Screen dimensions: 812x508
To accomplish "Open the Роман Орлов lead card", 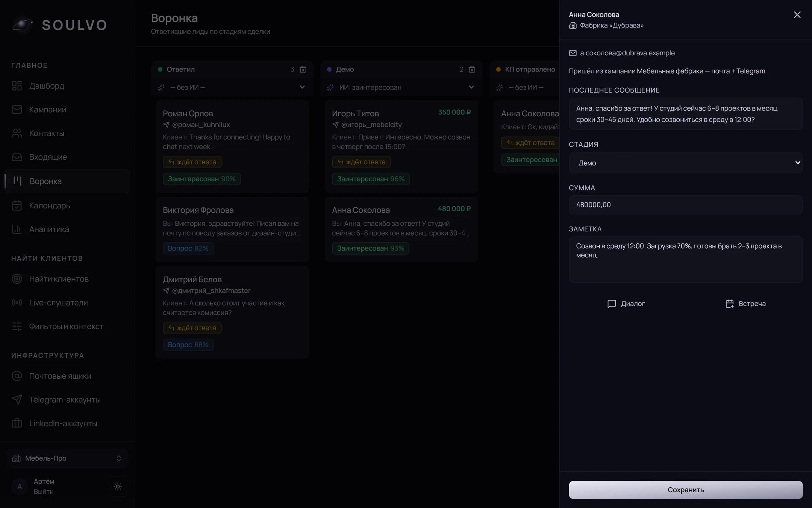I will click(232, 146).
